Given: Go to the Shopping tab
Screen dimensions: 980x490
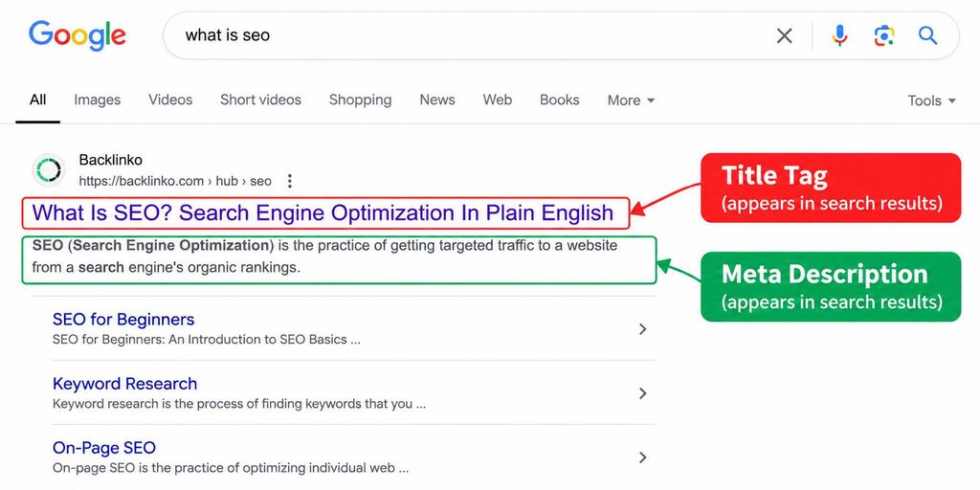Looking at the screenshot, I should (360, 100).
